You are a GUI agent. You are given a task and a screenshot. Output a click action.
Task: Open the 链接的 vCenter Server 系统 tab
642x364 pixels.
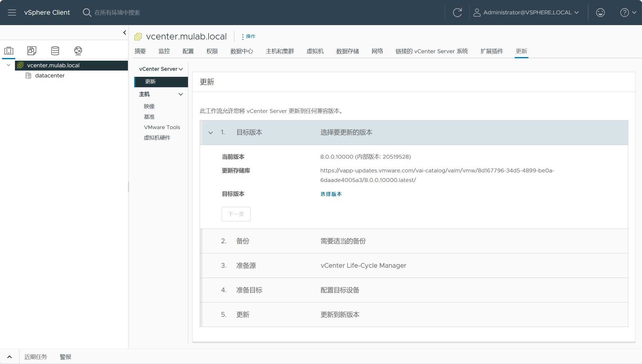[x=432, y=51]
